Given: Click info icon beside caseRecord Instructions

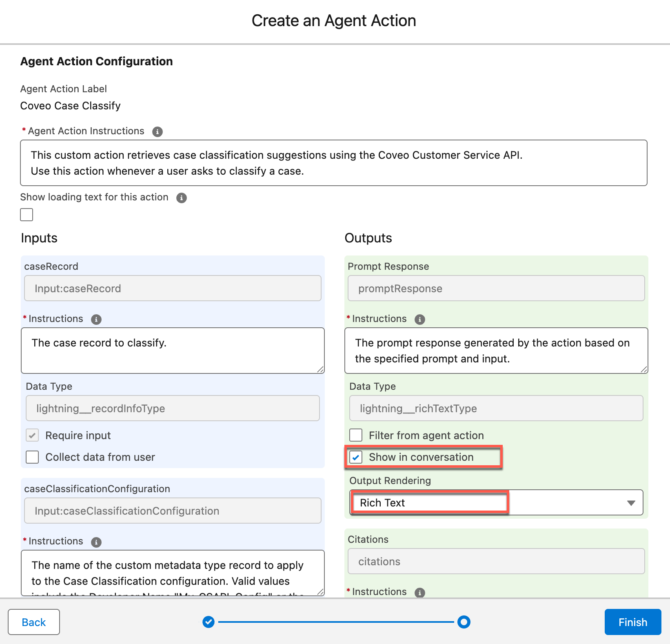Looking at the screenshot, I should coord(96,320).
